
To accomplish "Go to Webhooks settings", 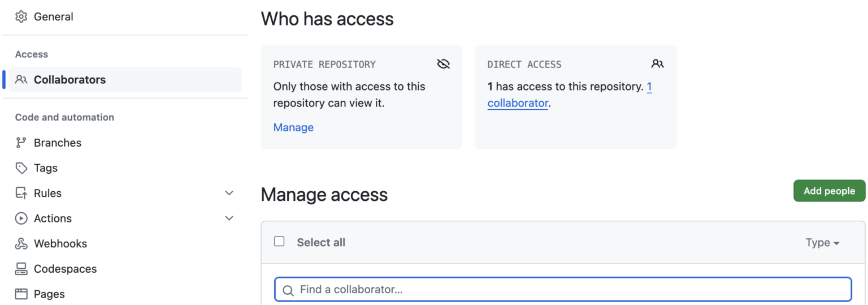I will coord(60,244).
